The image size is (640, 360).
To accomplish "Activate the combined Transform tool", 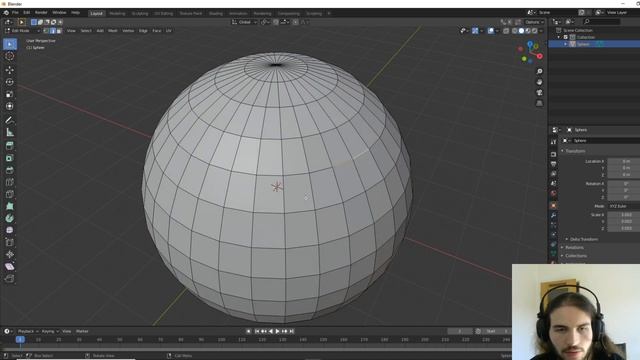I will [x=10, y=106].
